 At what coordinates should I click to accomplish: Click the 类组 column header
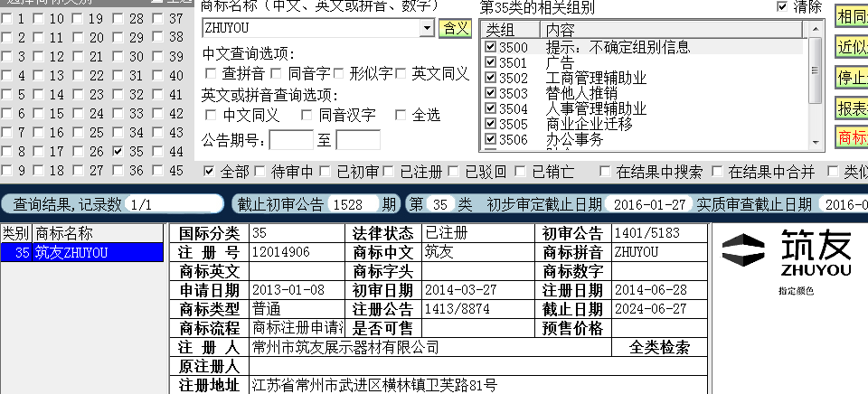(510, 29)
